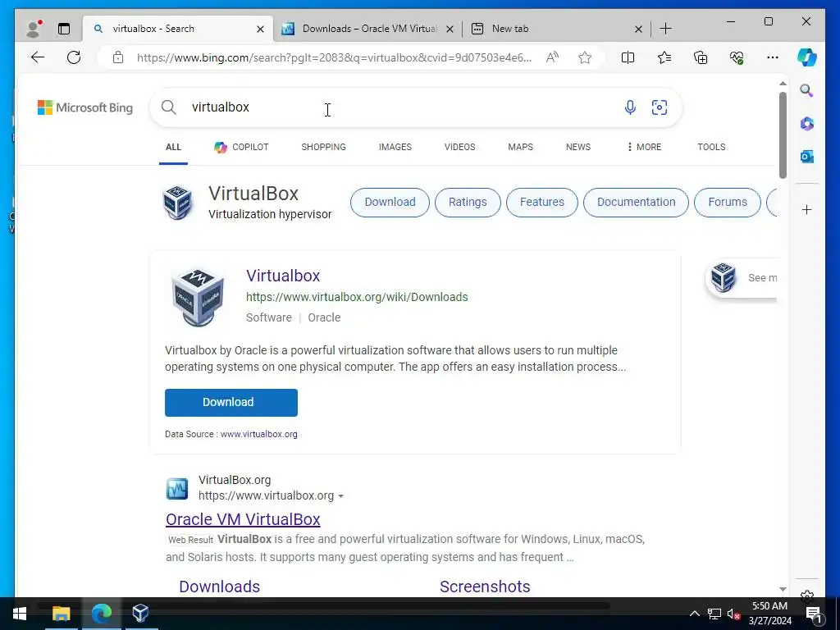The image size is (840, 630).
Task: Open the sidebar Search icon
Action: 807,90
